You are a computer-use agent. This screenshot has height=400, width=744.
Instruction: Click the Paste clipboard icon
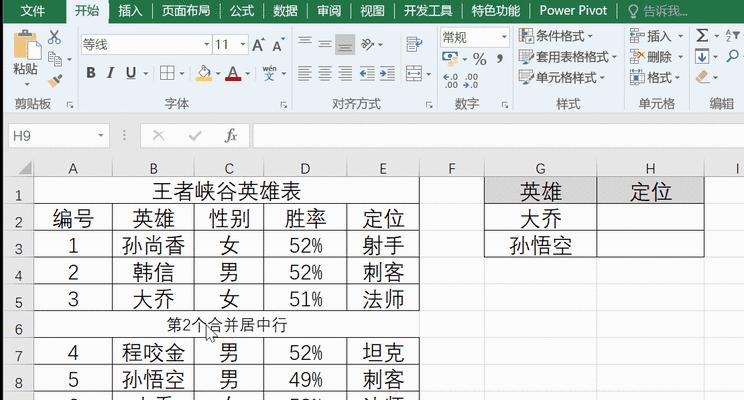[x=27, y=46]
